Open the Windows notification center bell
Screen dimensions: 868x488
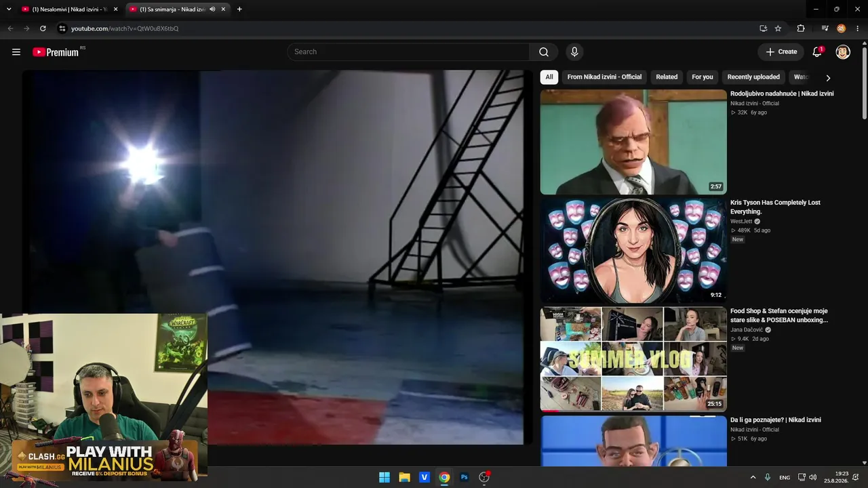(856, 477)
